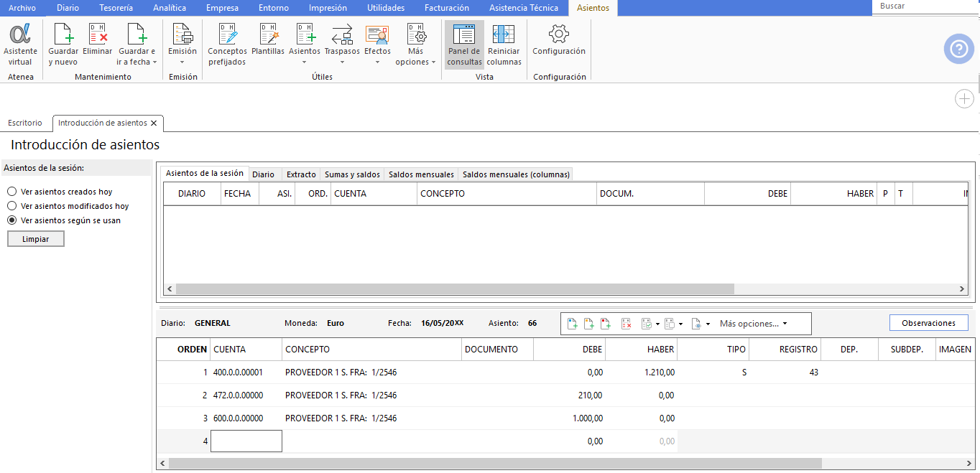Switch to the Escritorio tab

click(x=25, y=123)
